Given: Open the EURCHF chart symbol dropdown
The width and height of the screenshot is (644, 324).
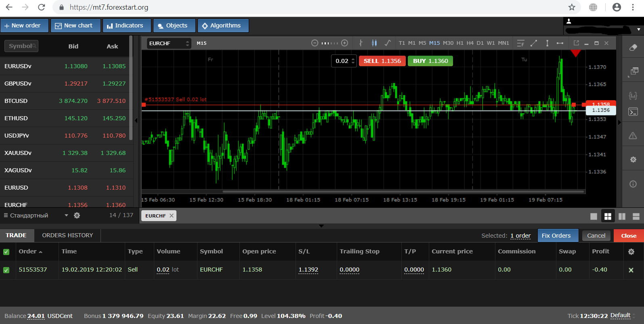Looking at the screenshot, I should pos(169,43).
